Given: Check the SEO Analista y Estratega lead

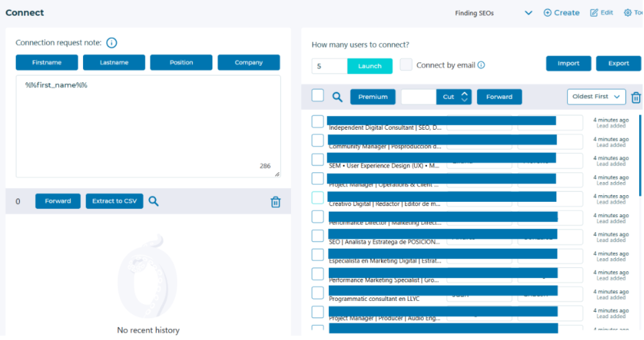Looking at the screenshot, I should click(x=317, y=236).
